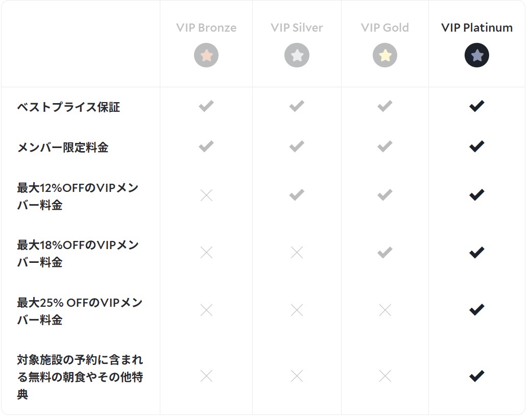Click Silver X mark for 最大18%OFF row

pos(297,252)
